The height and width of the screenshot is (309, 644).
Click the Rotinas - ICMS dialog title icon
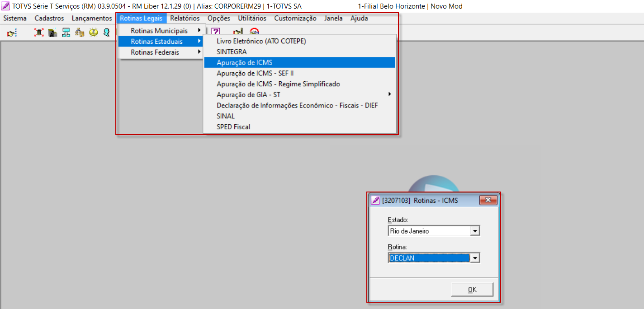click(x=375, y=200)
